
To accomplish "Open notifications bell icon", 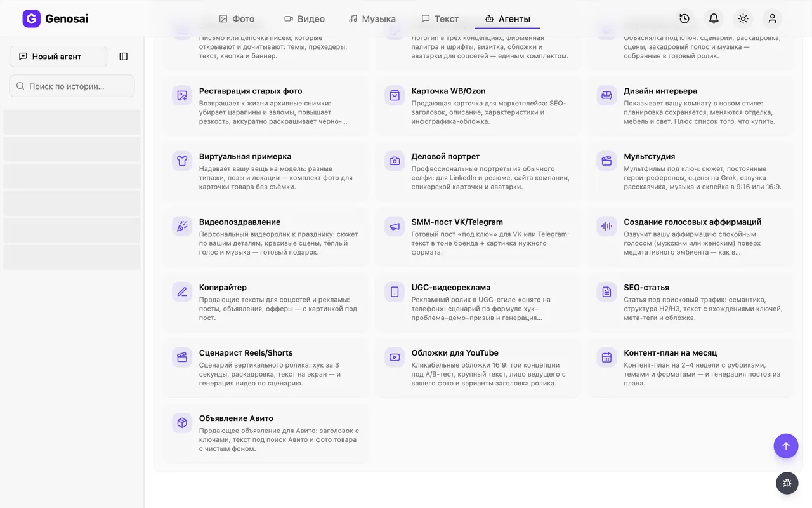I will coord(714,18).
